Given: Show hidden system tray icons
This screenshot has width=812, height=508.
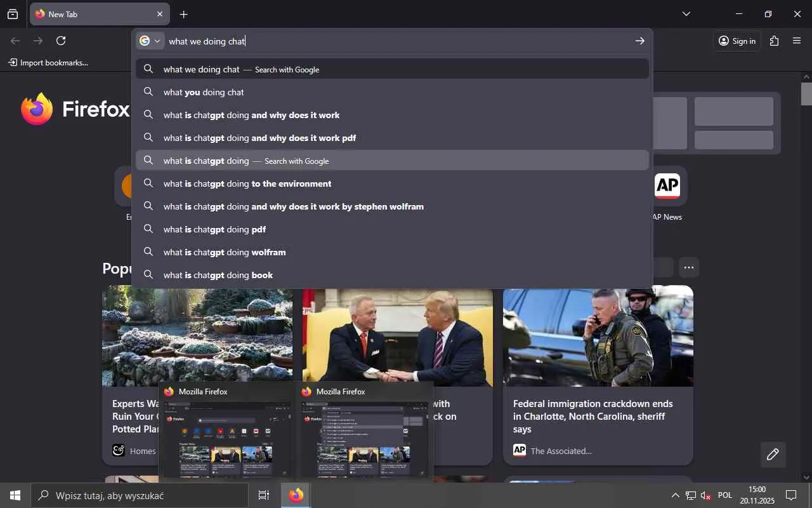Looking at the screenshot, I should pos(675,495).
